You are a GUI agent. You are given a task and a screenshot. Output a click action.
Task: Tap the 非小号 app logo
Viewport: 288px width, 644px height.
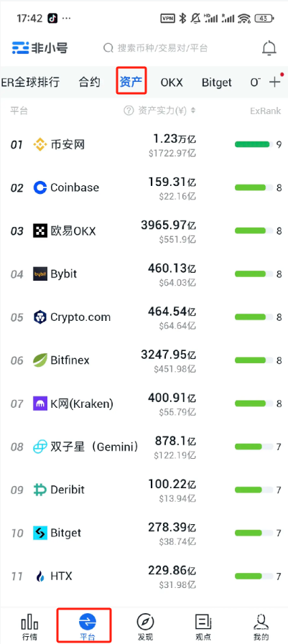40,48
